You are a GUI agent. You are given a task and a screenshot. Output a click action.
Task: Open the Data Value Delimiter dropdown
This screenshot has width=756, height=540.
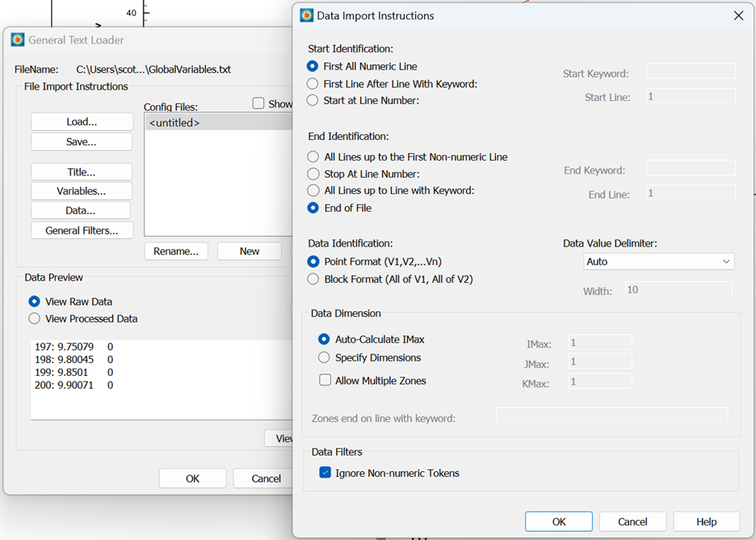click(x=658, y=261)
